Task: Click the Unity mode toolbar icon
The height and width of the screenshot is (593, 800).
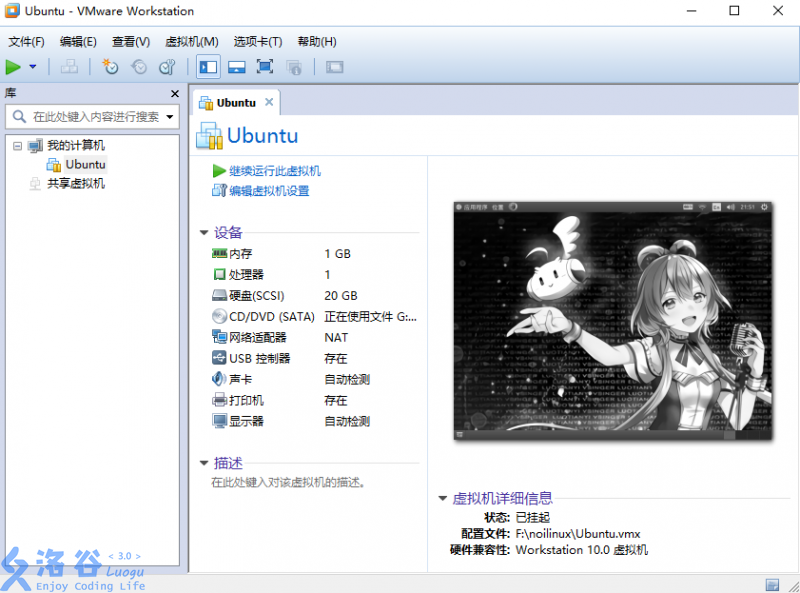Action: 294,67
